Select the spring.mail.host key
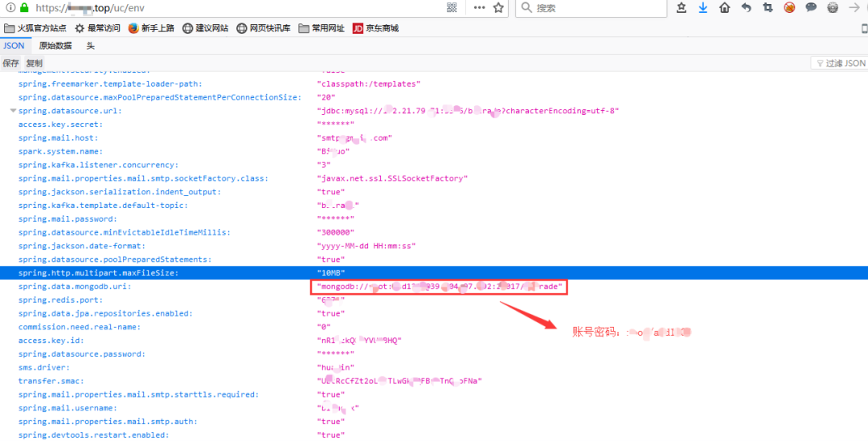The image size is (868, 441). (58, 138)
